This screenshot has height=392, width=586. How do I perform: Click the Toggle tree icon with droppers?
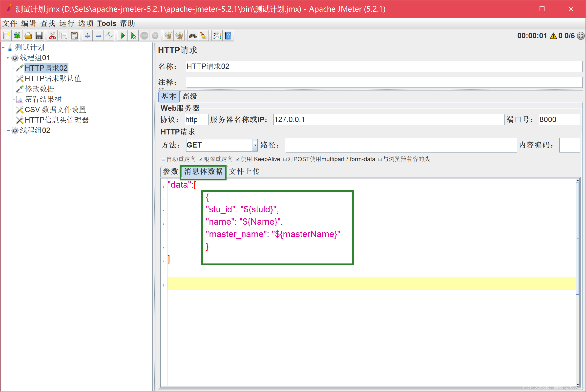point(109,36)
